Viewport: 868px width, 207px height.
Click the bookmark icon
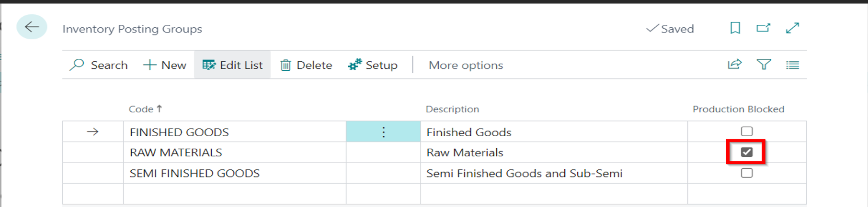pyautogui.click(x=735, y=28)
